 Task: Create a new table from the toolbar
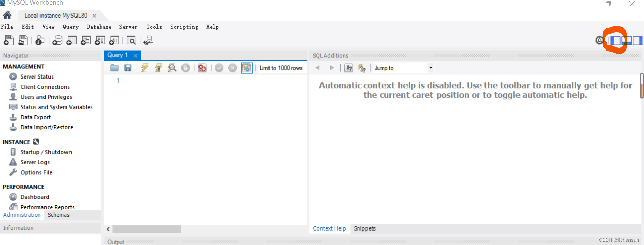click(72, 40)
